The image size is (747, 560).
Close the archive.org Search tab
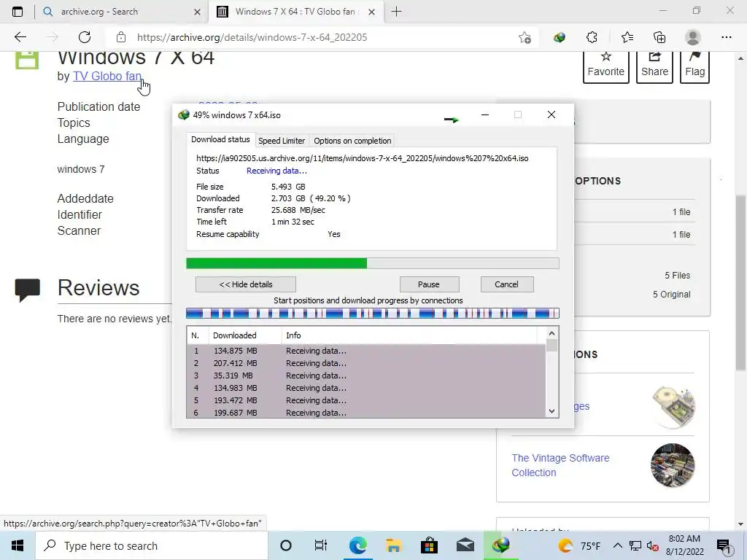197,12
